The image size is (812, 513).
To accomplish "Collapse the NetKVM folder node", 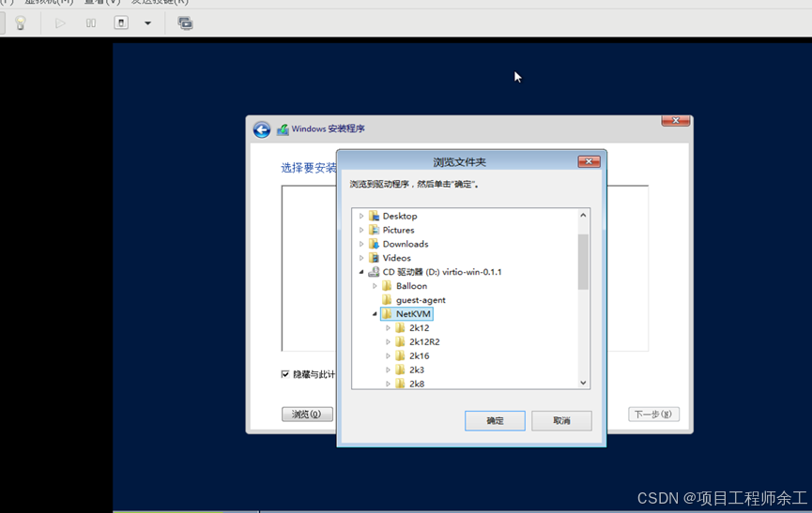I will (375, 314).
